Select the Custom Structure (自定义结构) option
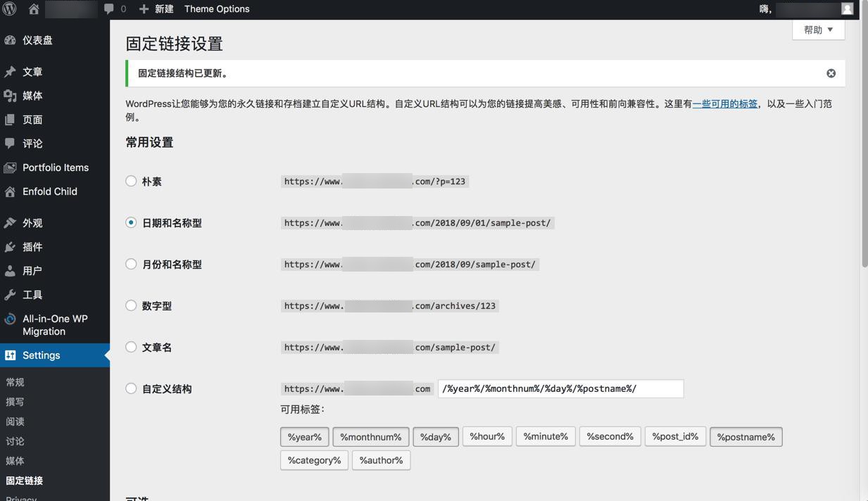The image size is (868, 501). [x=131, y=388]
